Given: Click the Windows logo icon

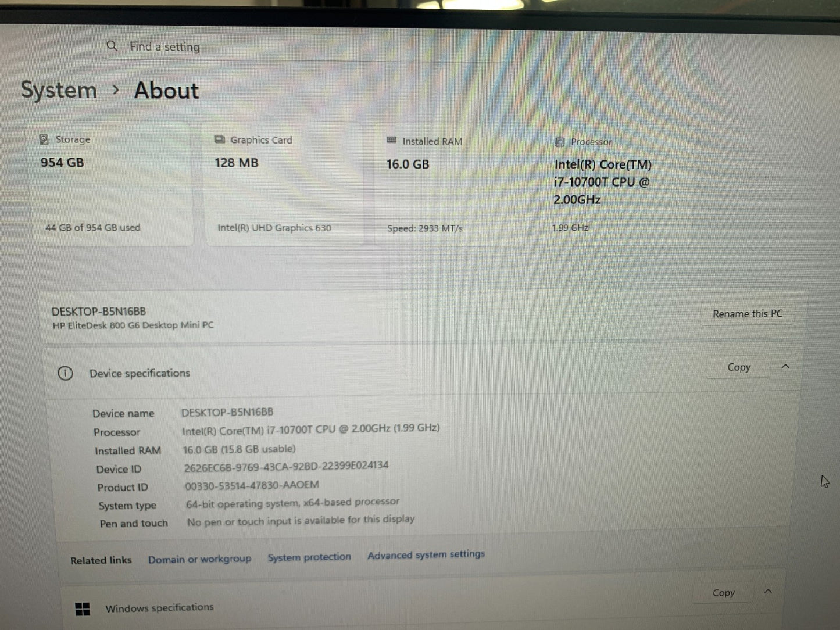Looking at the screenshot, I should coord(83,609).
